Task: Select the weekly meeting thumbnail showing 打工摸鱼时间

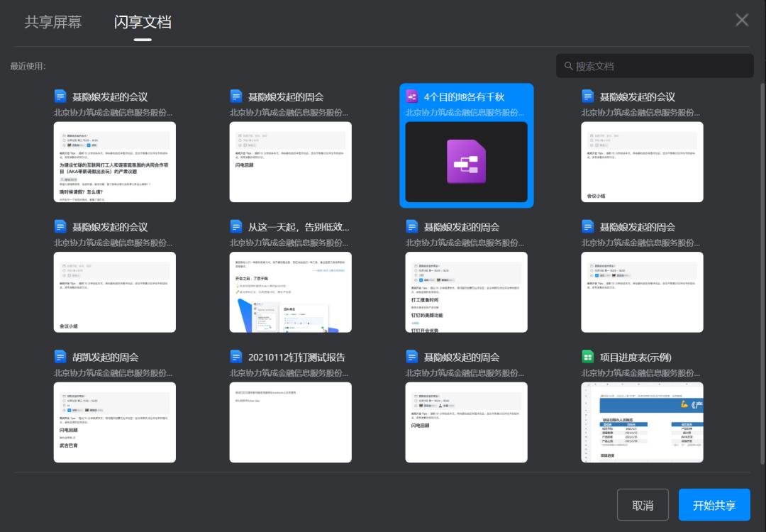Action: (466, 292)
